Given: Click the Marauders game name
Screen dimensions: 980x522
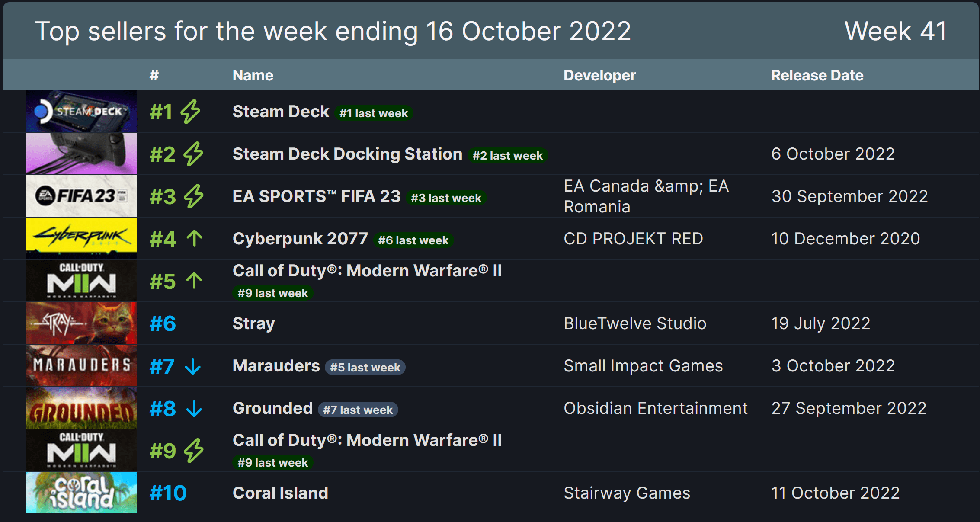Looking at the screenshot, I should point(276,366).
